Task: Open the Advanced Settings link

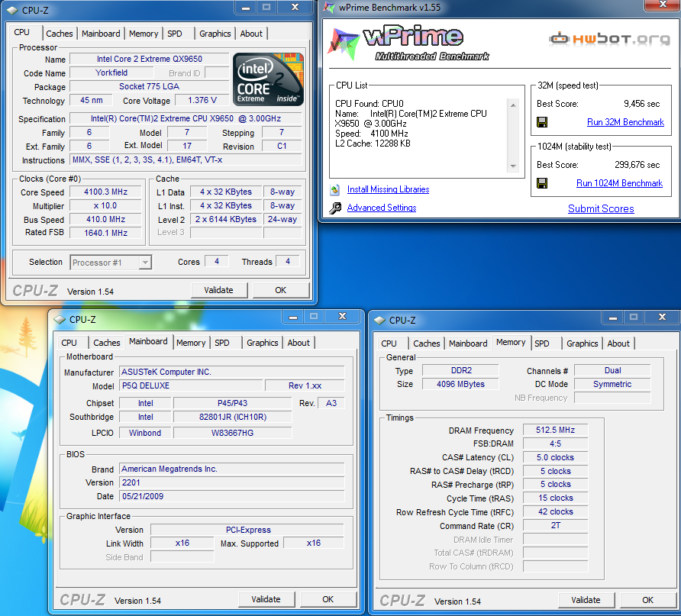Action: pos(382,208)
